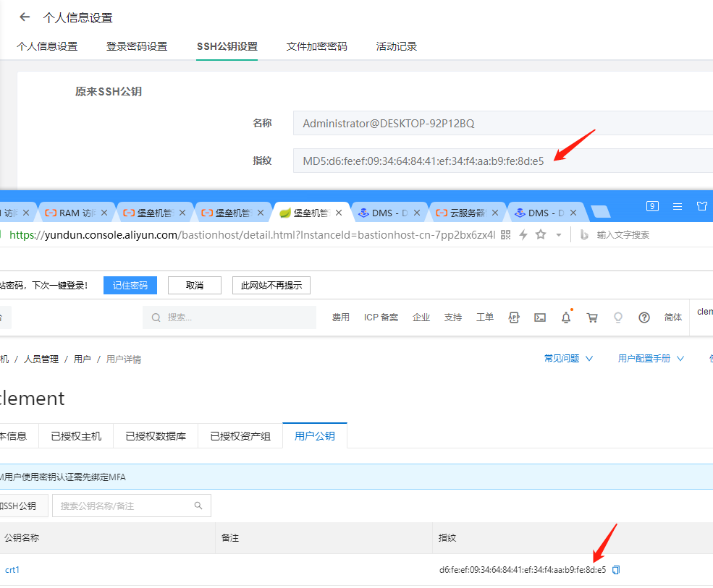Click 记住密码 to save the password
The image size is (713, 588).
tap(130, 285)
